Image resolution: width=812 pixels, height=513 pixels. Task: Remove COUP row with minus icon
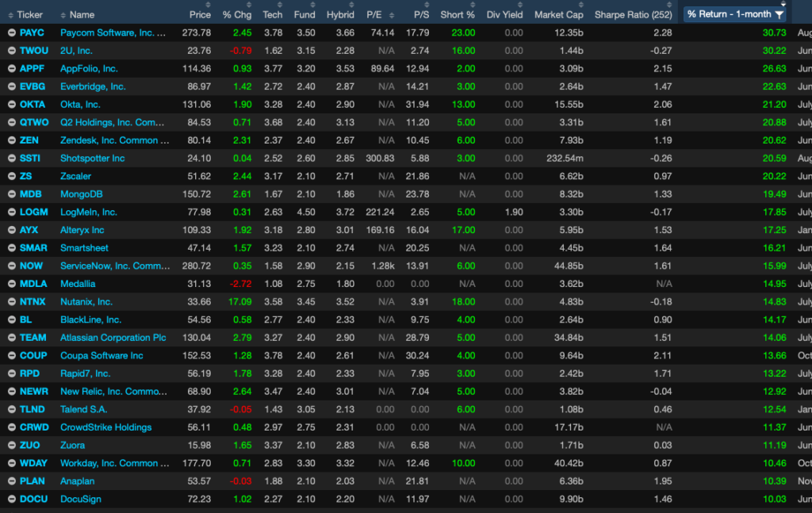11,356
